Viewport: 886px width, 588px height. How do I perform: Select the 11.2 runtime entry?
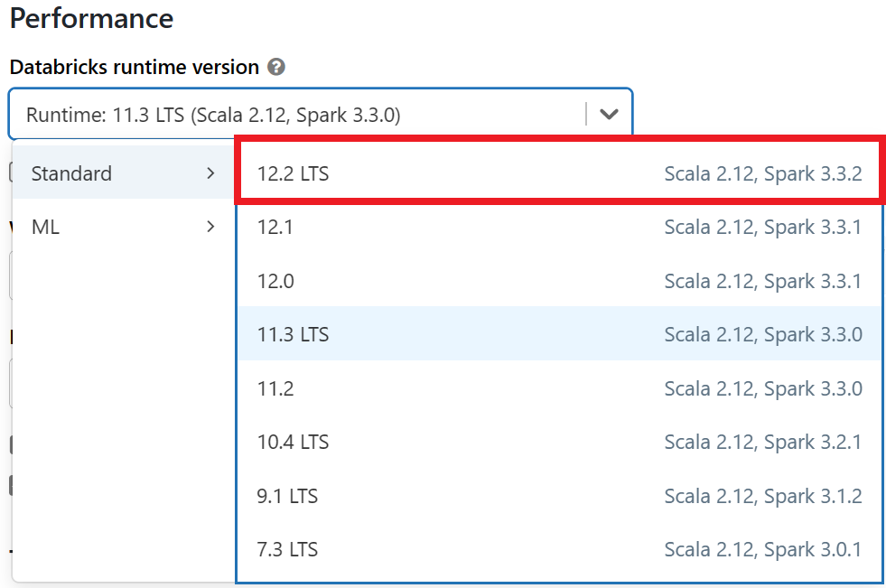pos(275,388)
